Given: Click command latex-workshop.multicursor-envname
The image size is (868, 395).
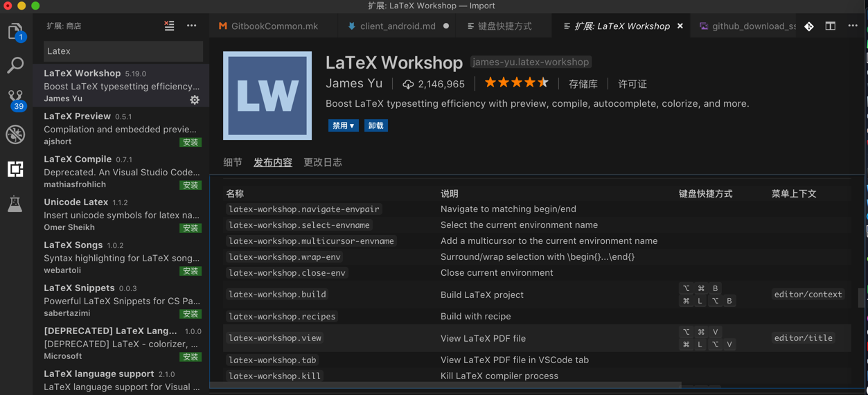Looking at the screenshot, I should click(311, 241).
